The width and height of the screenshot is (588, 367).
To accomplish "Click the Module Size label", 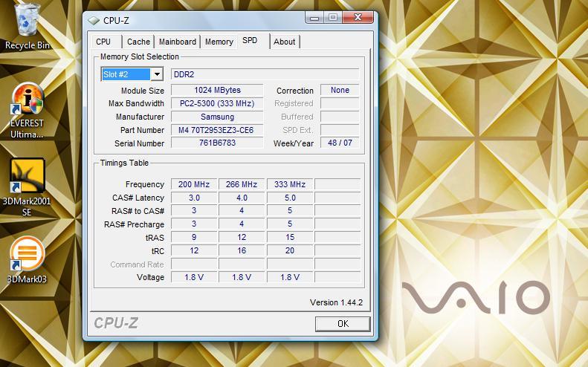I will (x=143, y=91).
